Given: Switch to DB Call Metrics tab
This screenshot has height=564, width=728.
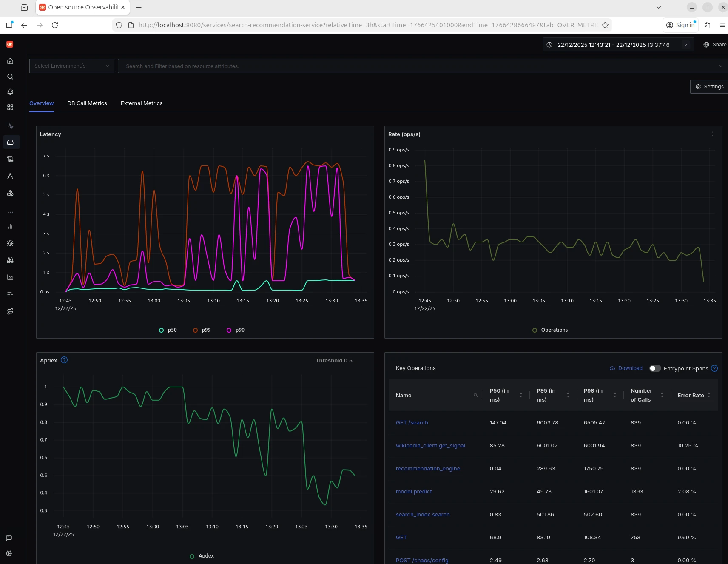Looking at the screenshot, I should coord(87,103).
